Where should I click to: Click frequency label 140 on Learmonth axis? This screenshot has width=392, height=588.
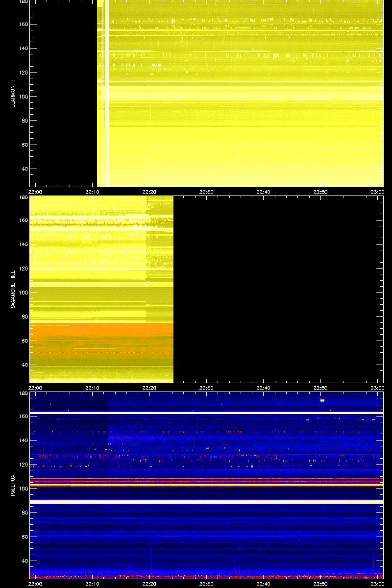(23, 49)
